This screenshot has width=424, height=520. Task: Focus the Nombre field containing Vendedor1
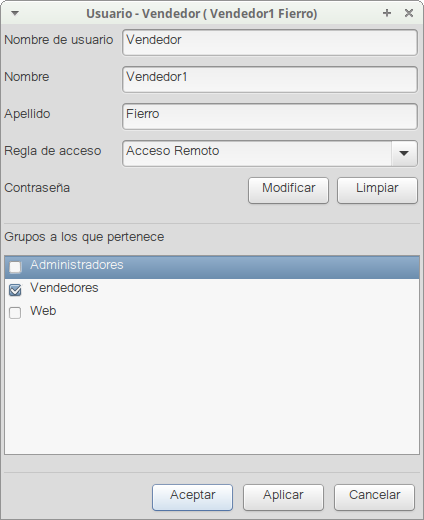coord(270,79)
